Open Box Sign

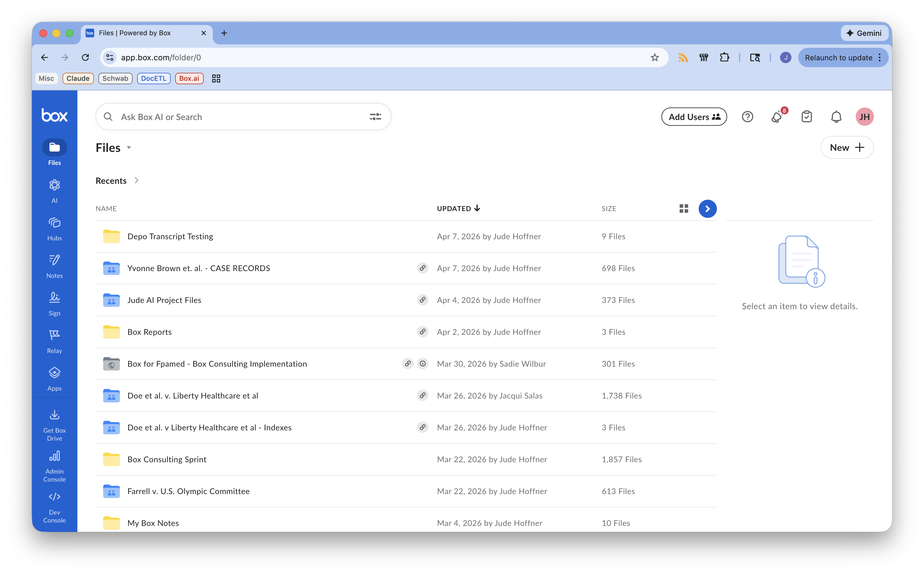54,303
